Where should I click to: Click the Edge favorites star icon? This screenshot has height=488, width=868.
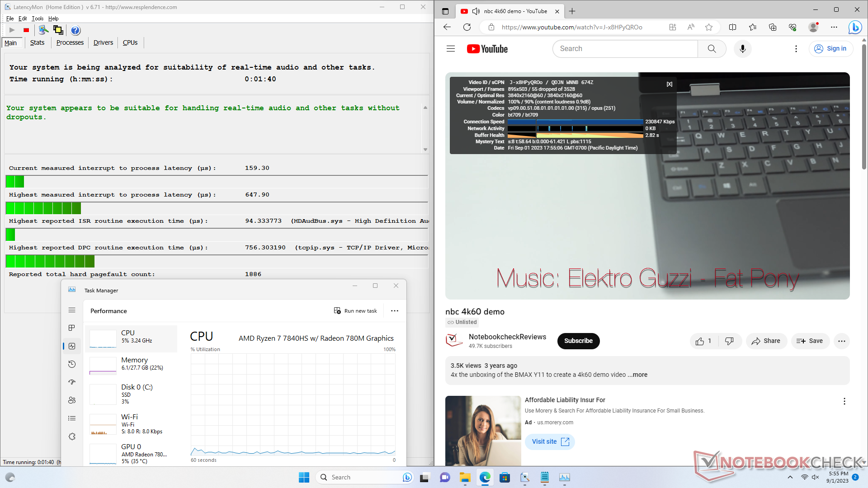click(709, 27)
